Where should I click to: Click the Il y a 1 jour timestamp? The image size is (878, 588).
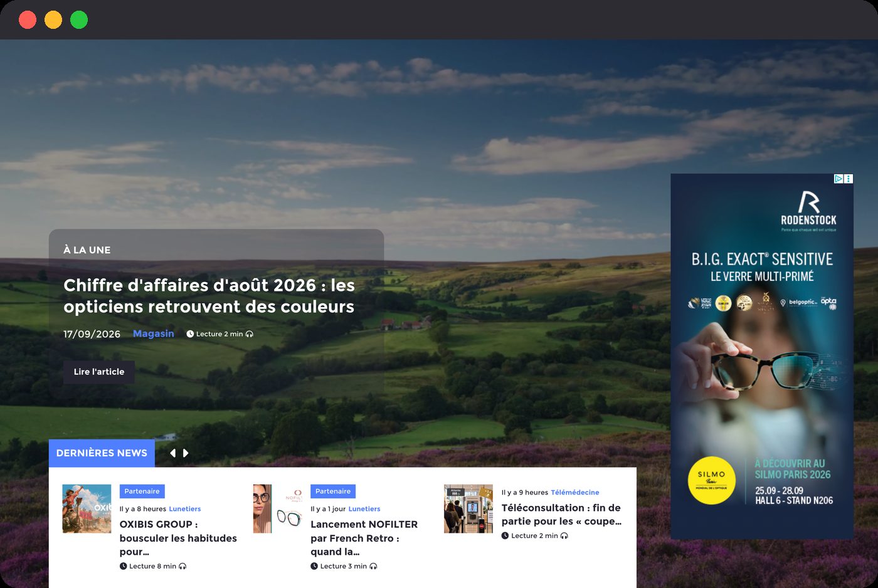pyautogui.click(x=328, y=509)
